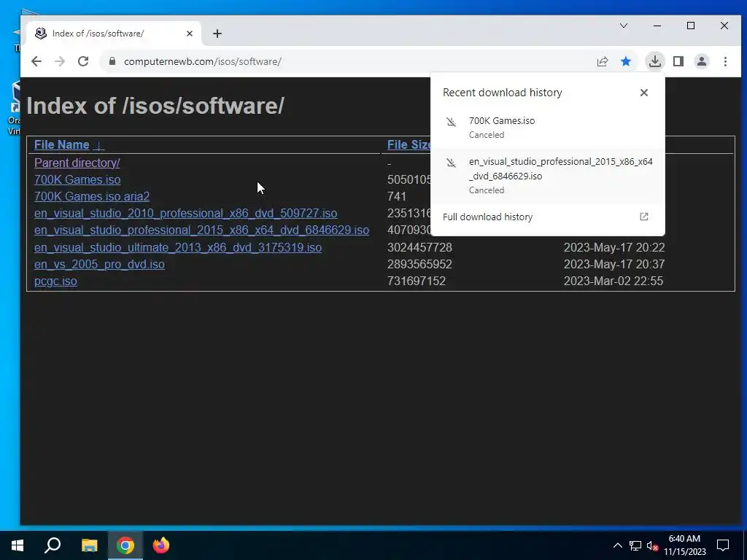Click the canceled icon beside 700K Games.iso

(x=451, y=122)
